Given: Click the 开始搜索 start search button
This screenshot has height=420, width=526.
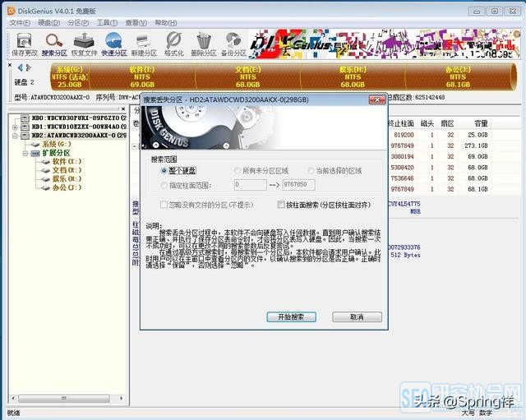Looking at the screenshot, I should tap(291, 316).
